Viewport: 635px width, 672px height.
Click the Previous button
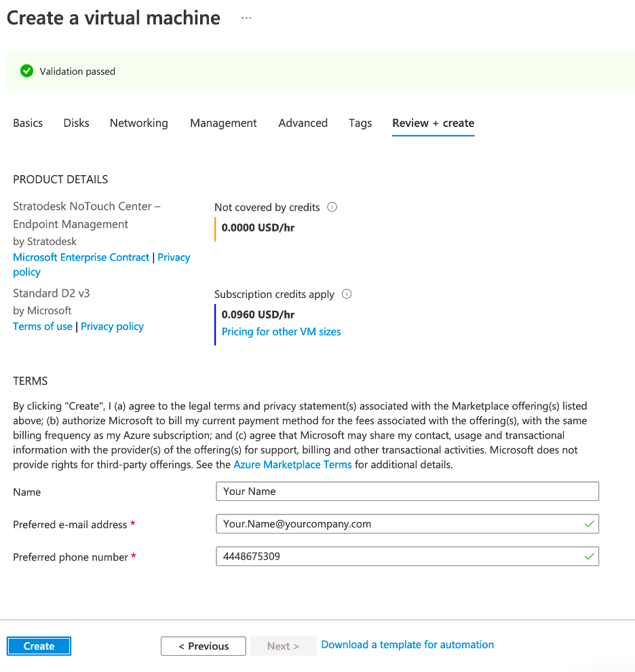[204, 646]
